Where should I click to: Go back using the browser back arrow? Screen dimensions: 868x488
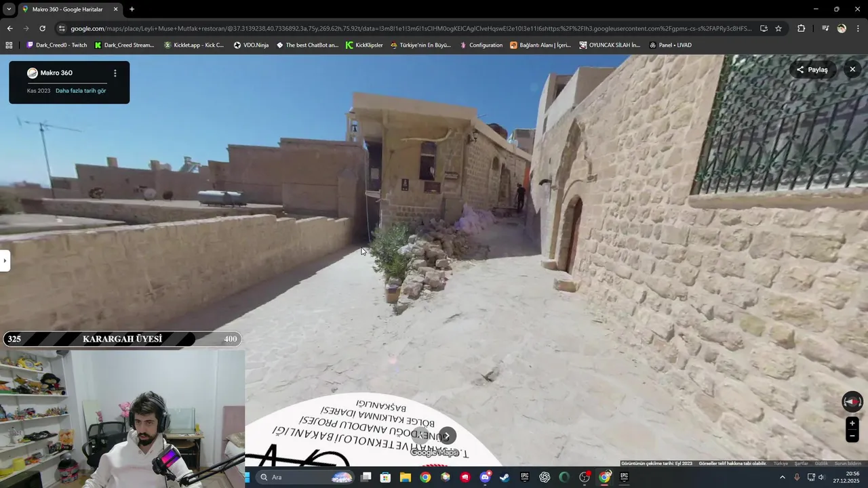click(9, 28)
